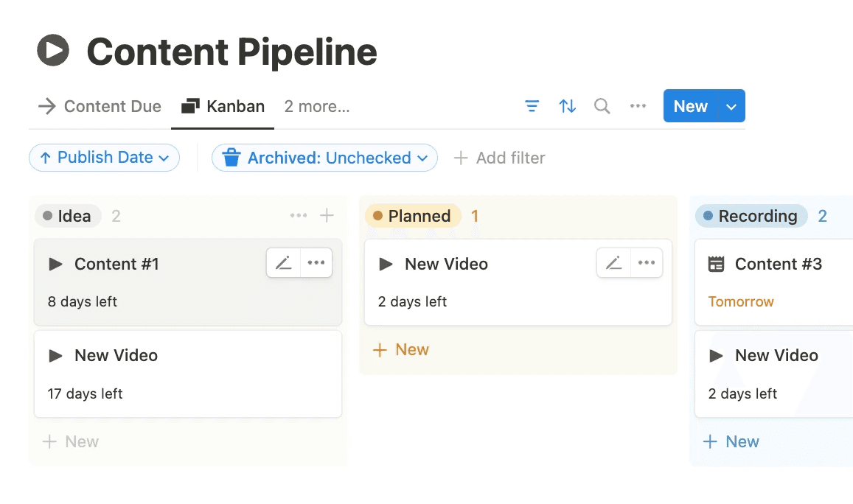Click Add filter
The width and height of the screenshot is (853, 504).
coord(499,158)
